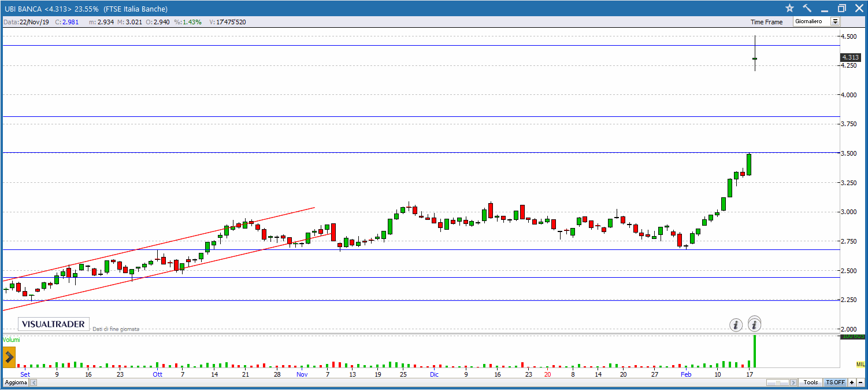868x390 pixels.
Task: Click the MIL volume unit label
Action: [860, 364]
